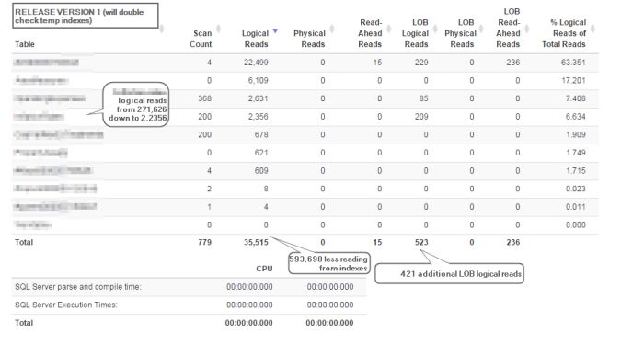Click the Scan Count sort arrows
Image resolution: width=644 pixels, height=345 pixels.
click(x=219, y=29)
